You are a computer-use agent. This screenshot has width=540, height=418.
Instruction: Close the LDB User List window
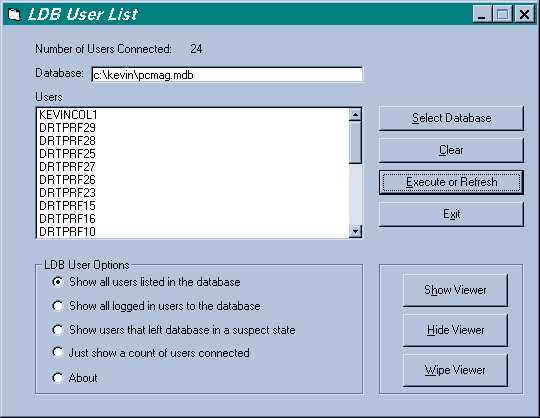[x=524, y=14]
